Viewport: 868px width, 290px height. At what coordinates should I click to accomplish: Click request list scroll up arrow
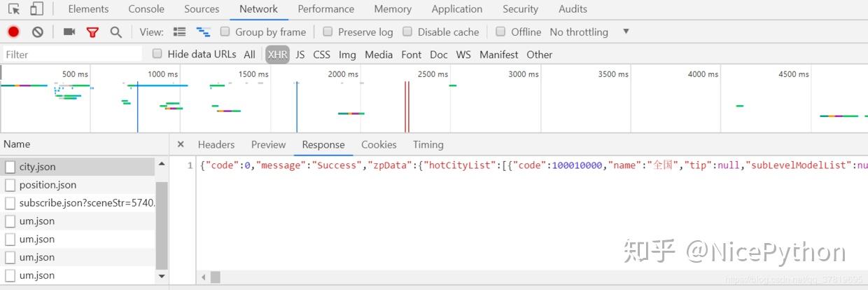tap(162, 163)
